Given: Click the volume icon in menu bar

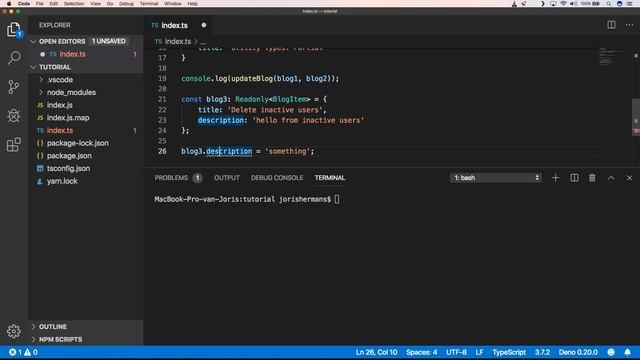Looking at the screenshot, I should (573, 4).
